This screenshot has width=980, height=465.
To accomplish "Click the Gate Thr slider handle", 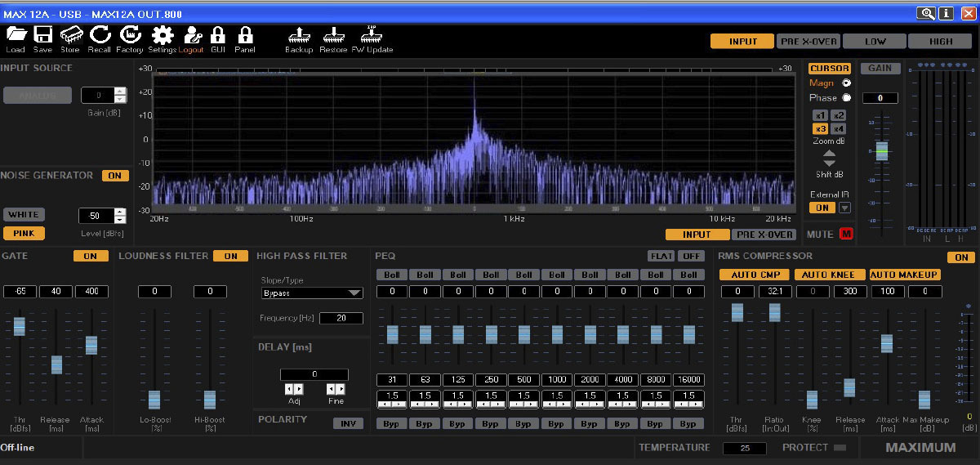I will [20, 326].
